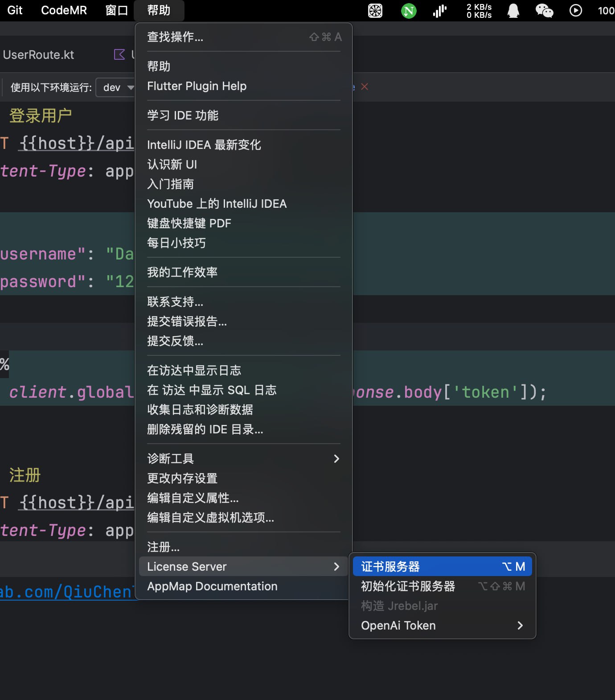Open IntelliJ IDEA 最新变化

click(x=244, y=145)
